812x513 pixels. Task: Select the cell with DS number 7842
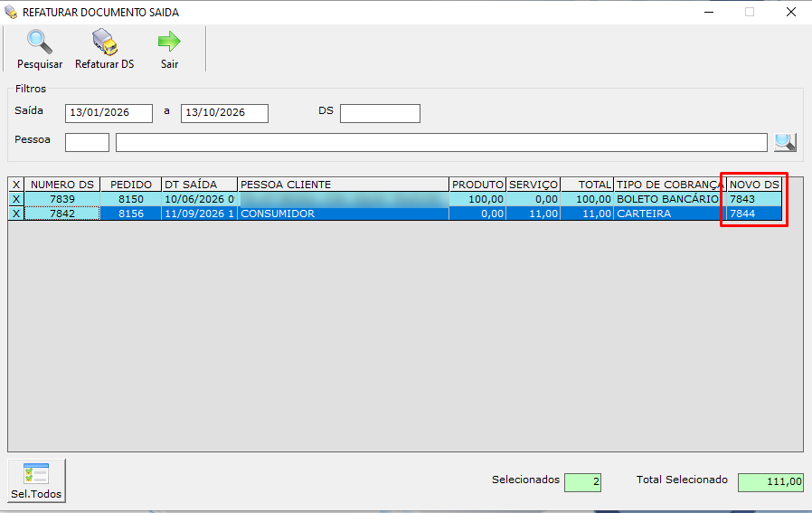[x=62, y=214]
